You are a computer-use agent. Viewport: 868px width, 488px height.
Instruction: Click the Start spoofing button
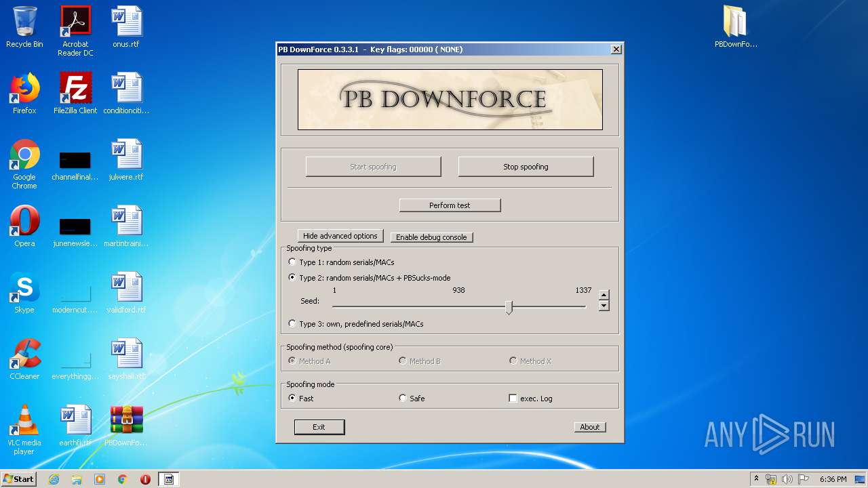coord(373,167)
